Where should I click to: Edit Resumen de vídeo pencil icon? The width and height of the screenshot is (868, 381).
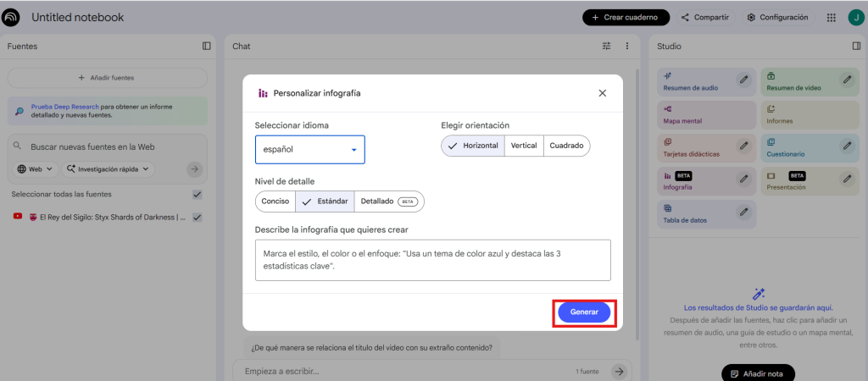point(847,80)
